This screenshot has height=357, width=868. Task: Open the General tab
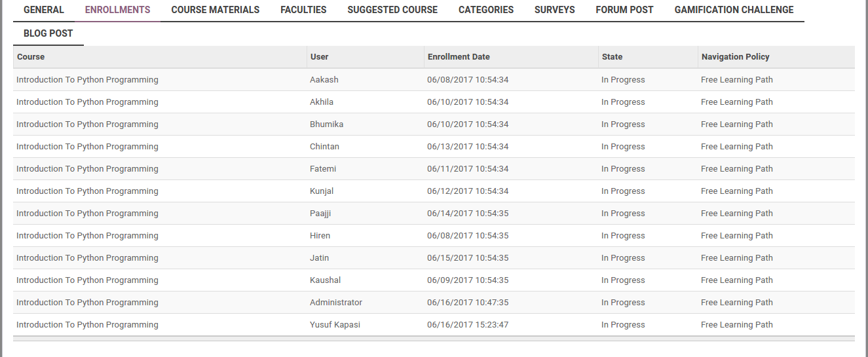pos(44,10)
